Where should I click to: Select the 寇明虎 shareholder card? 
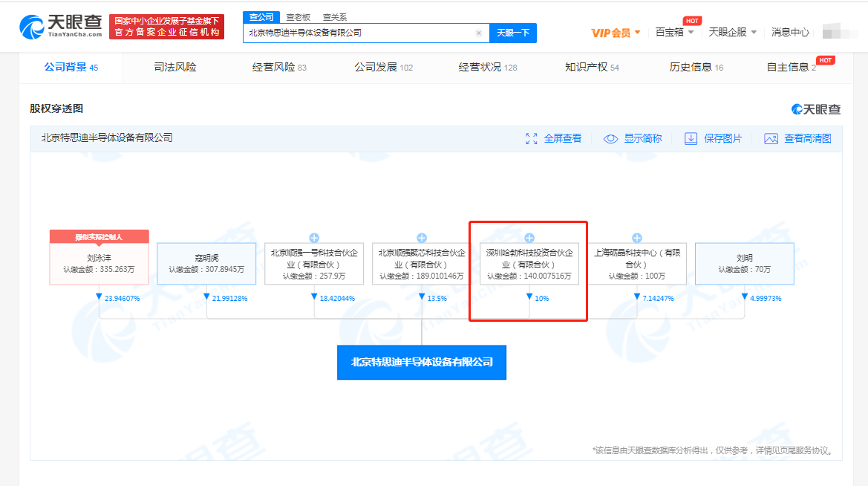[206, 264]
